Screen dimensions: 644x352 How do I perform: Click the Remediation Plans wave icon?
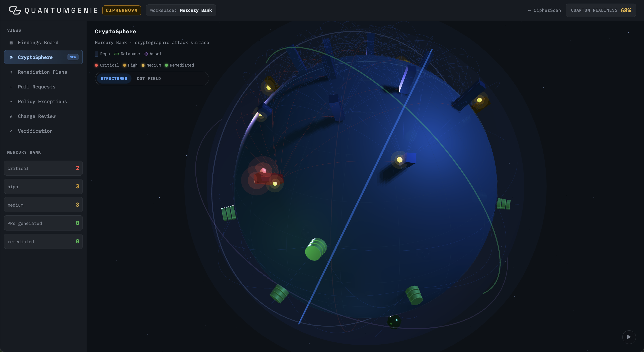click(x=11, y=72)
